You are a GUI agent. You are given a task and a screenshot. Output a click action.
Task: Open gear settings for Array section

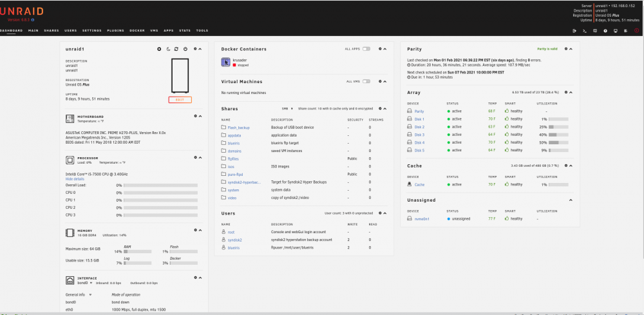tap(566, 92)
